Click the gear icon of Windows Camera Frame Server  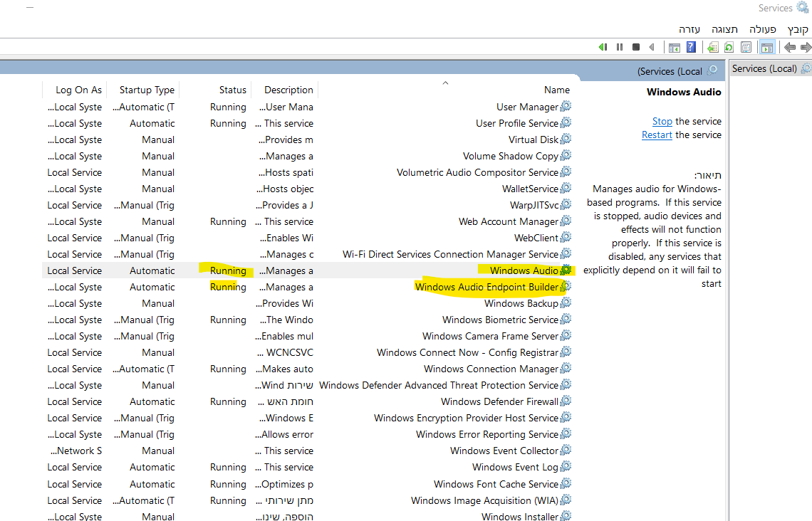pos(566,336)
